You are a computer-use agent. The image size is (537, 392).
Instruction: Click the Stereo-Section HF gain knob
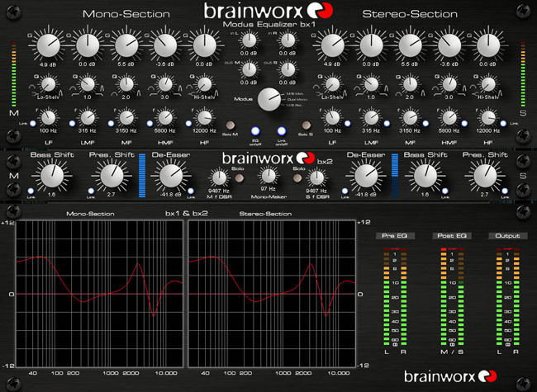click(488, 45)
